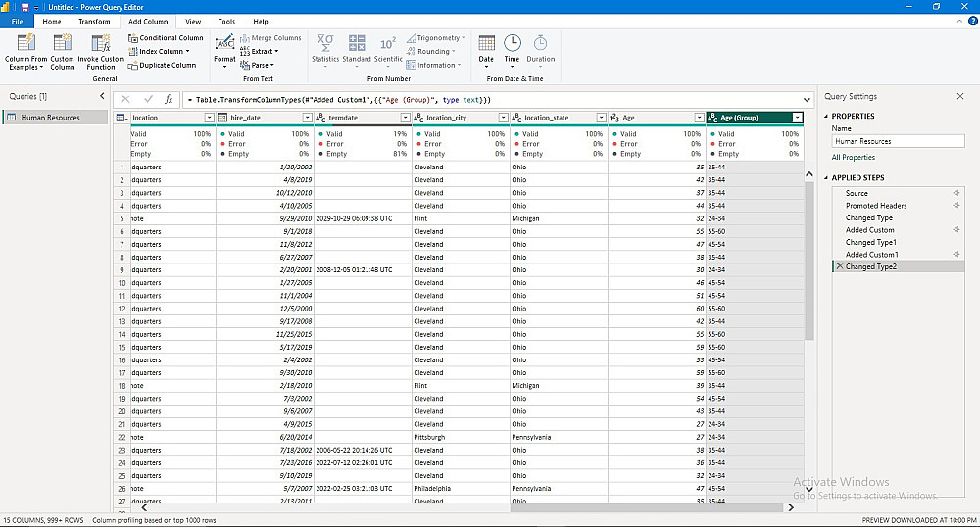Click the fx formula icon

point(169,99)
